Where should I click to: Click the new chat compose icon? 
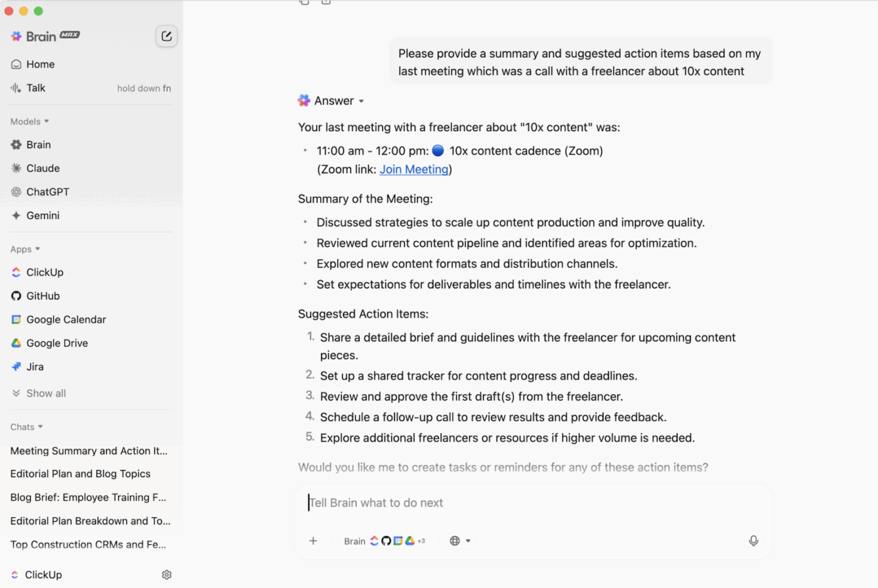point(166,36)
